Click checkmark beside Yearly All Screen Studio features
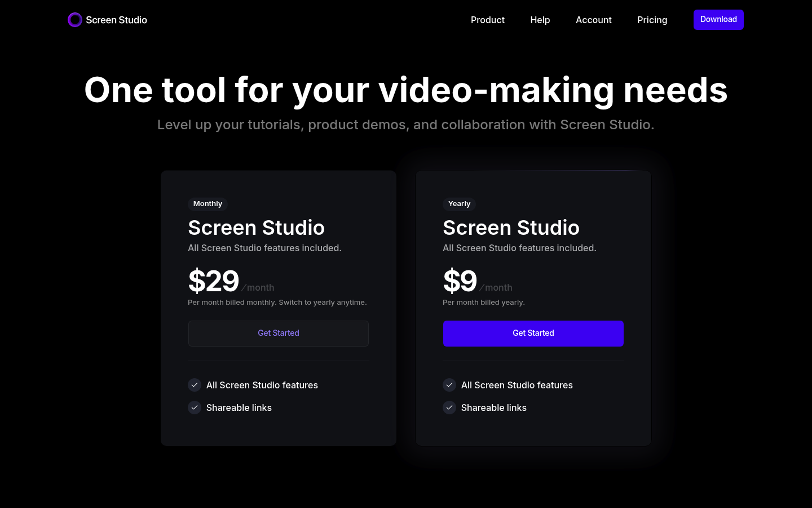Image resolution: width=812 pixels, height=508 pixels. click(449, 385)
